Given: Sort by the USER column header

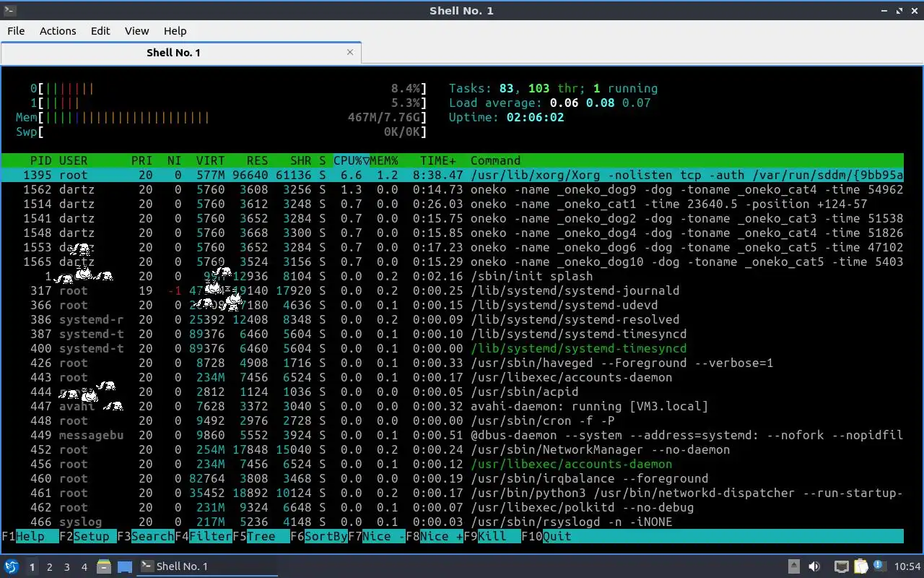Looking at the screenshot, I should coord(74,160).
